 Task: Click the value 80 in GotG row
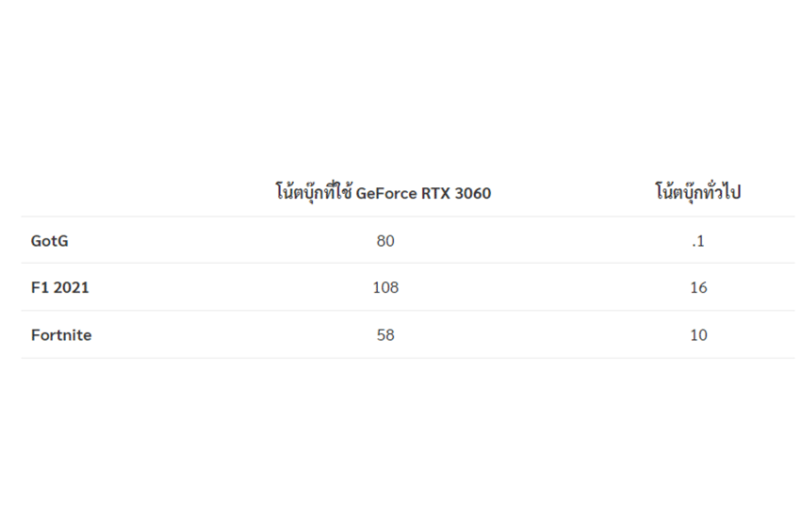(x=385, y=241)
